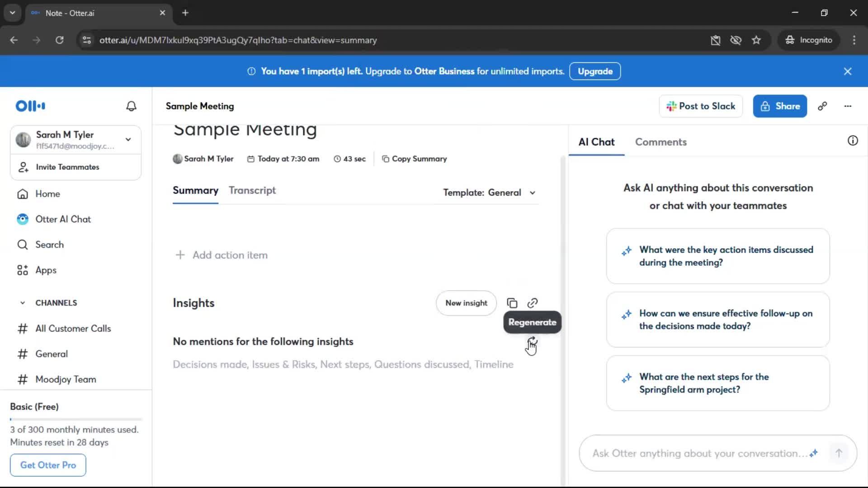This screenshot has width=868, height=488.
Task: Ask about key action items discussed
Action: (x=718, y=256)
